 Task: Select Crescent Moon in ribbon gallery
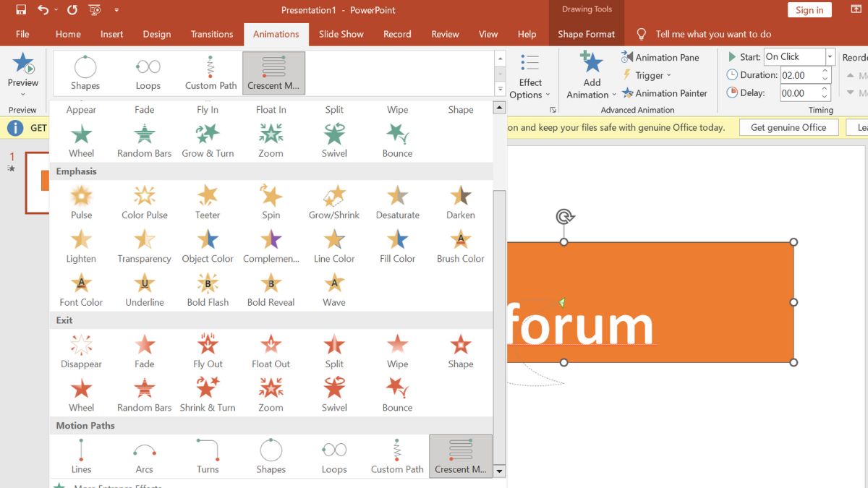coord(274,73)
